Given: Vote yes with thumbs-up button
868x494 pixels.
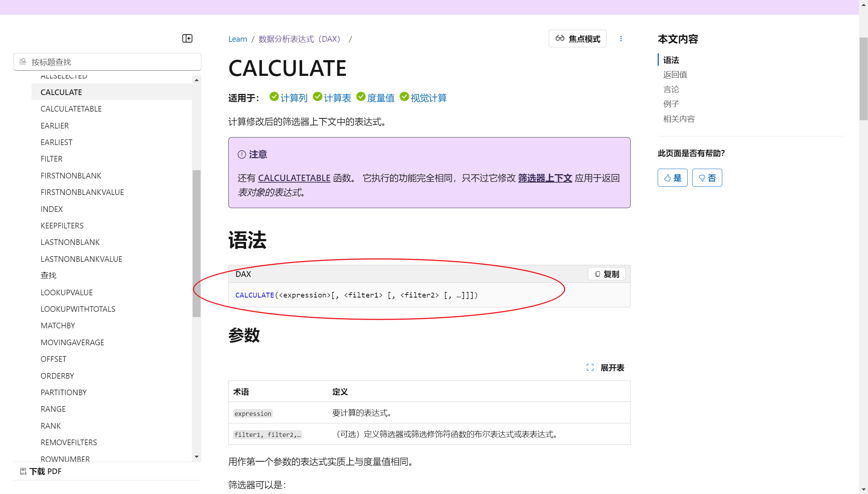Looking at the screenshot, I should (672, 178).
